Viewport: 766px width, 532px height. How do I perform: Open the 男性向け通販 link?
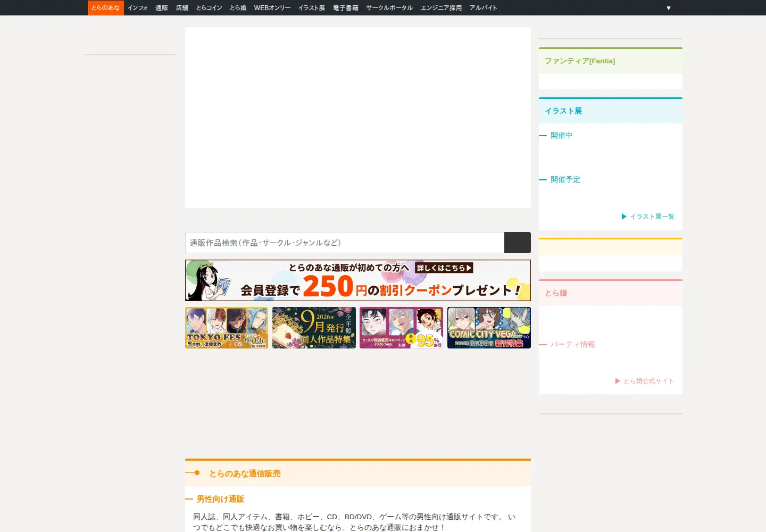pos(220,499)
